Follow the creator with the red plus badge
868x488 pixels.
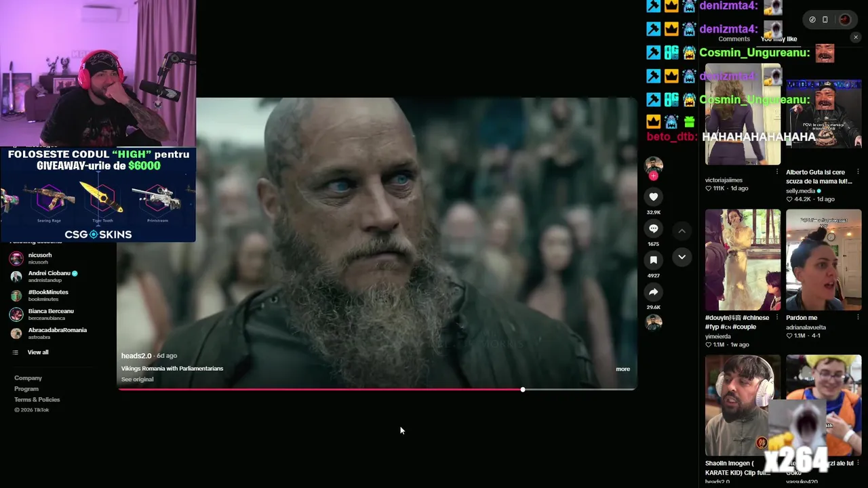653,176
